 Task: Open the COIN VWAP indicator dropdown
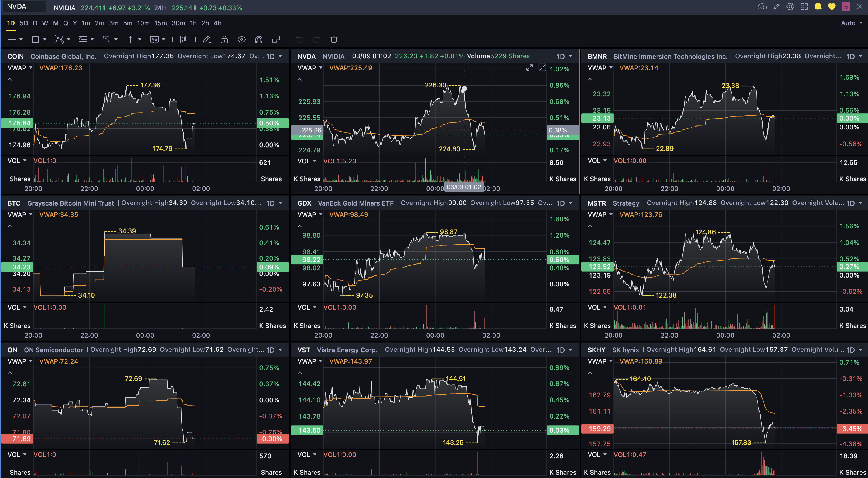pos(20,68)
